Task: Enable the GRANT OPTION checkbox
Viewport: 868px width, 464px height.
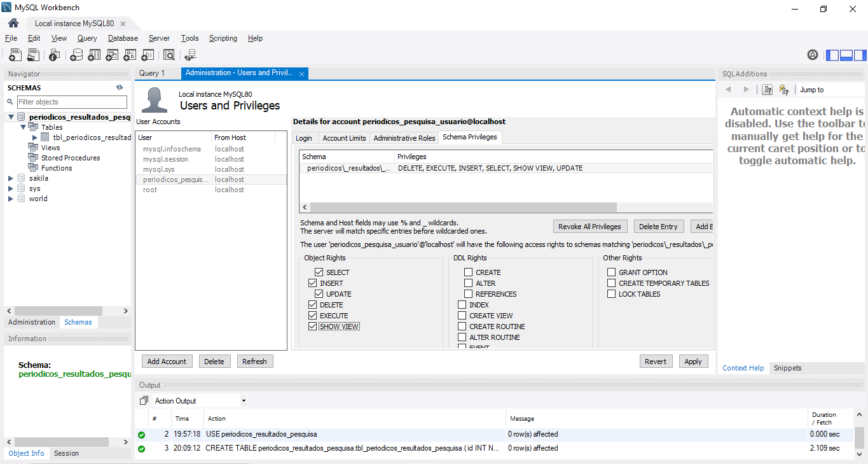Action: (x=612, y=272)
